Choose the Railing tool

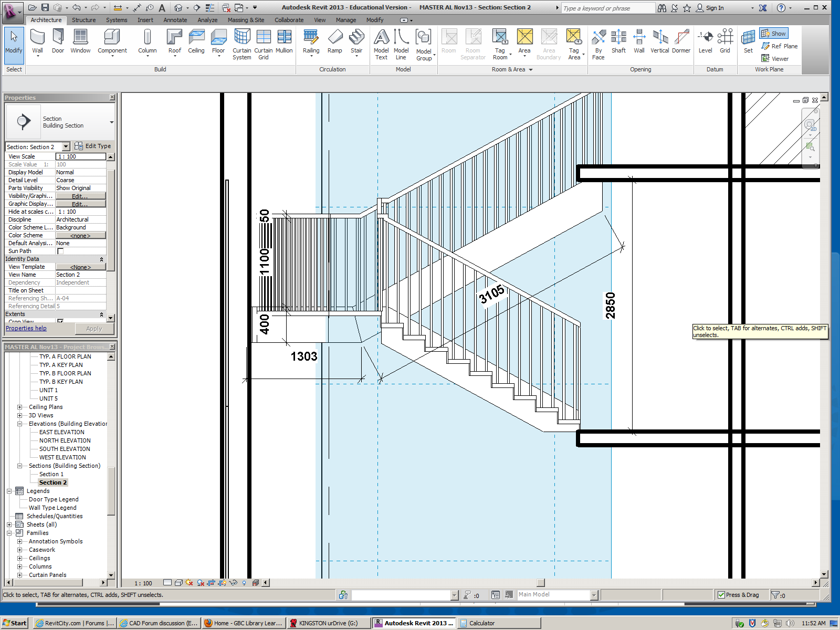pyautogui.click(x=311, y=41)
